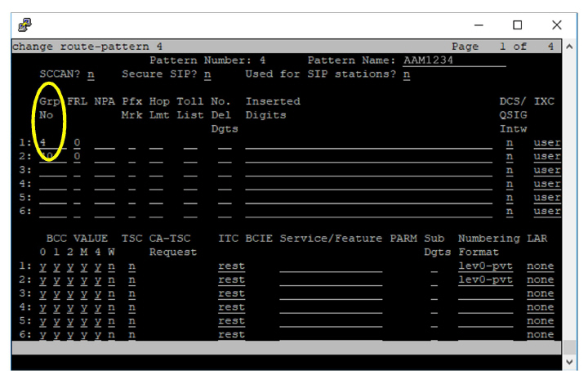This screenshot has width=588, height=371.
Task: Click the Pattern Name field AAM1234
Action: point(455,60)
